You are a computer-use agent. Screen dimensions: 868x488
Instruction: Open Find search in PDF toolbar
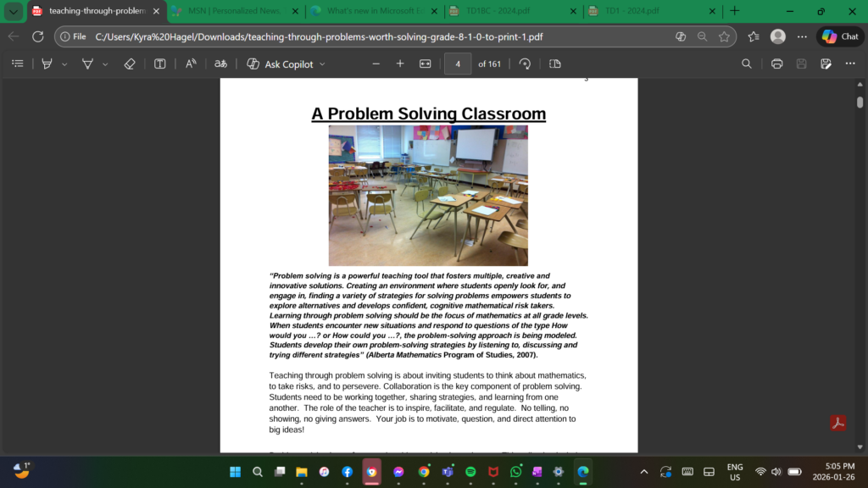click(747, 64)
